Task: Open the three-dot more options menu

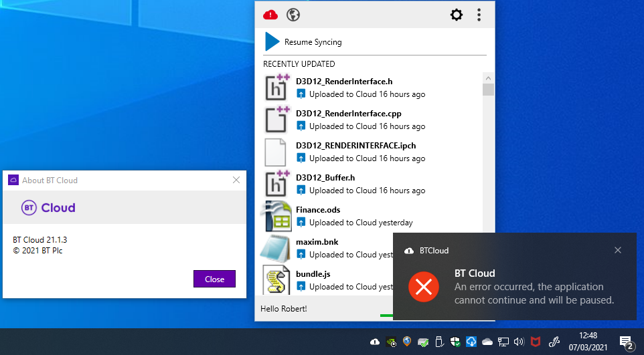Action: [479, 15]
